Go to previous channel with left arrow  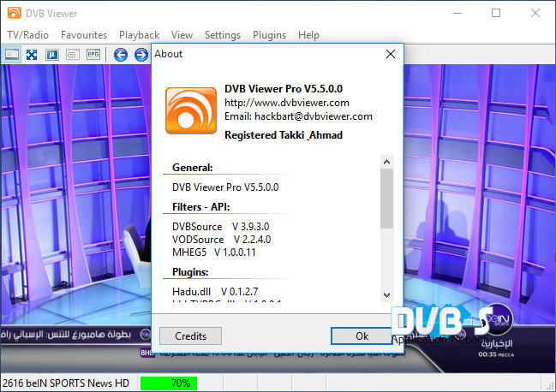pos(121,55)
